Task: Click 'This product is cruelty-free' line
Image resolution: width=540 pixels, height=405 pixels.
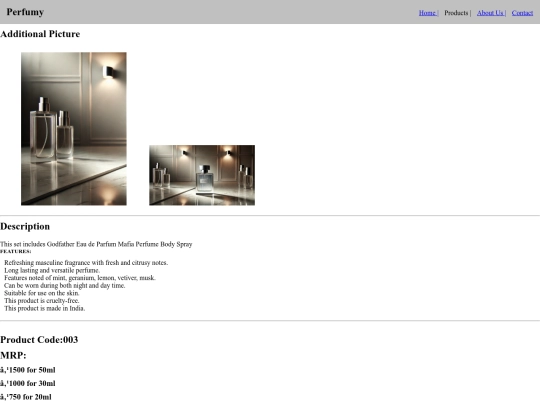Action: tap(42, 301)
